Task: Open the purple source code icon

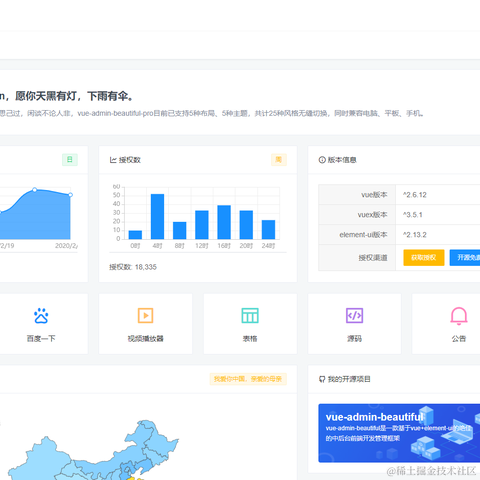Action: pos(354,315)
